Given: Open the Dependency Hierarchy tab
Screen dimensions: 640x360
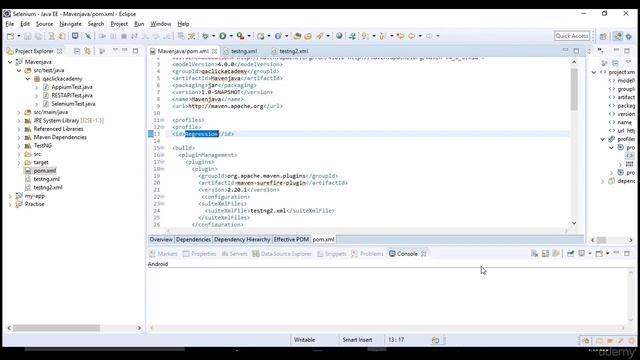Looking at the screenshot, I should pyautogui.click(x=242, y=240).
